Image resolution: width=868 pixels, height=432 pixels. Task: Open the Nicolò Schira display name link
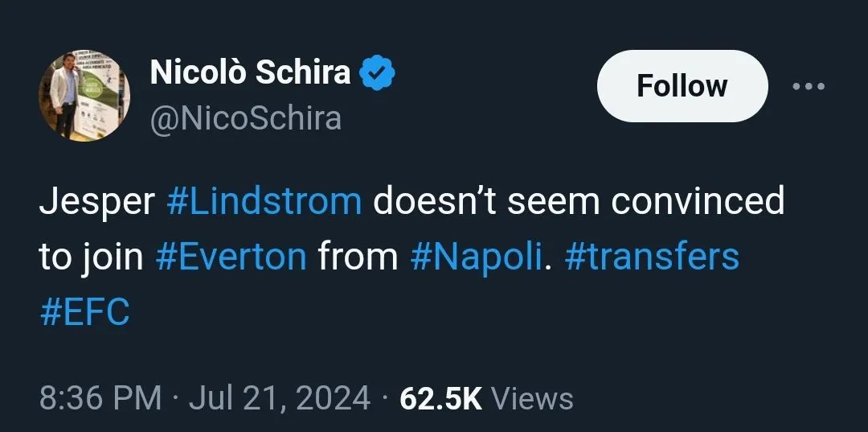(x=251, y=73)
